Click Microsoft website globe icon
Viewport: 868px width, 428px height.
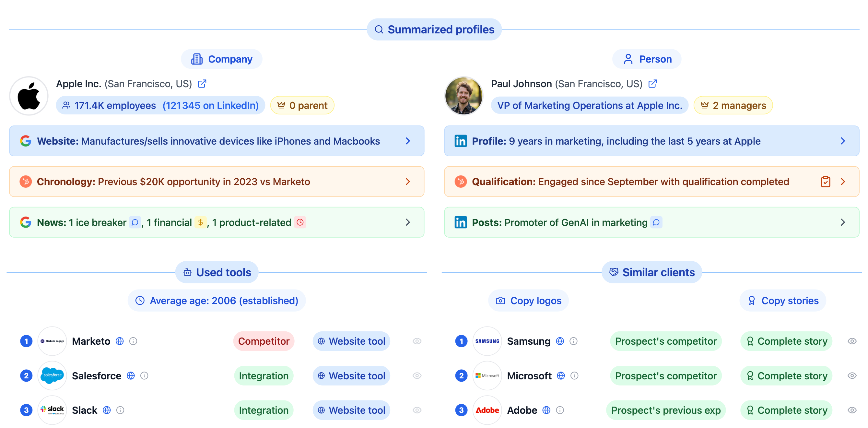coord(561,375)
